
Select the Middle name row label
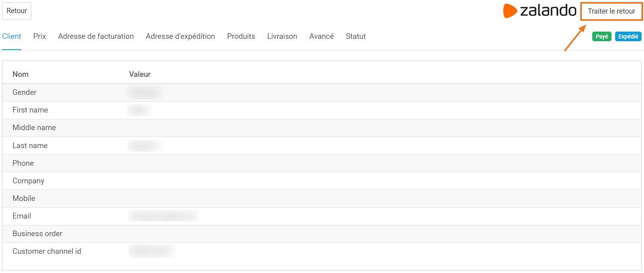point(34,128)
